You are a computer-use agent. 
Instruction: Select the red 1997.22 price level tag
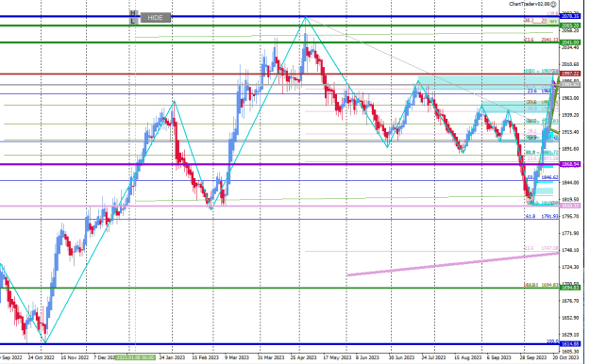[x=570, y=74]
